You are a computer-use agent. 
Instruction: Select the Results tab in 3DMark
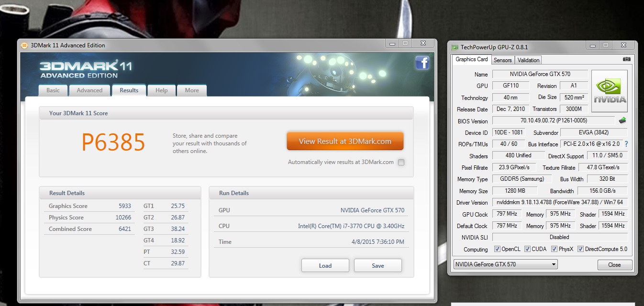click(x=129, y=90)
